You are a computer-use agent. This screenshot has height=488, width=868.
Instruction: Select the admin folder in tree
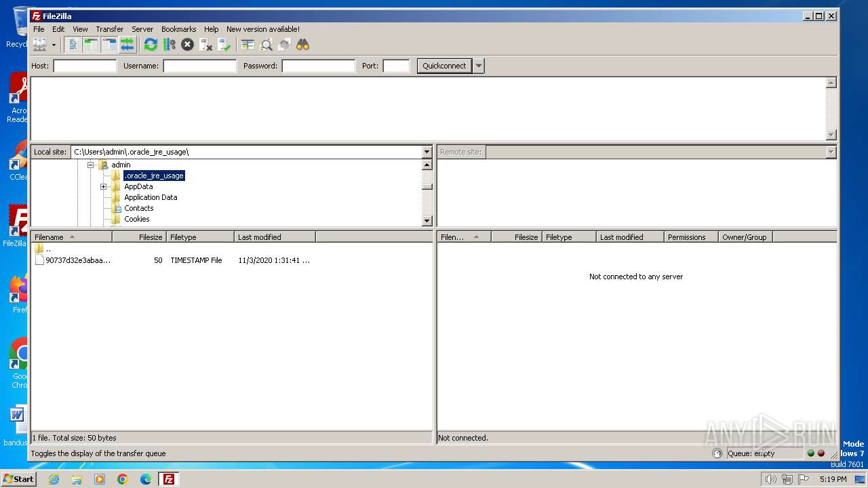point(121,165)
